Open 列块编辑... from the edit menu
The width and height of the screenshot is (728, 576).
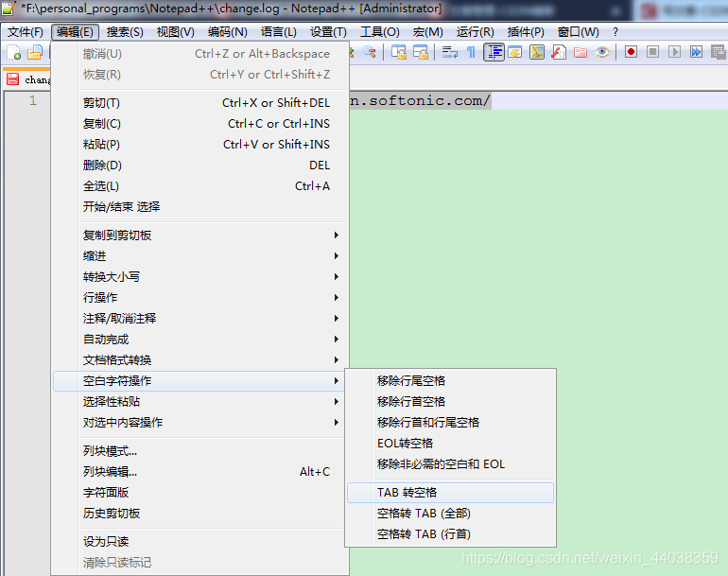click(x=200, y=472)
